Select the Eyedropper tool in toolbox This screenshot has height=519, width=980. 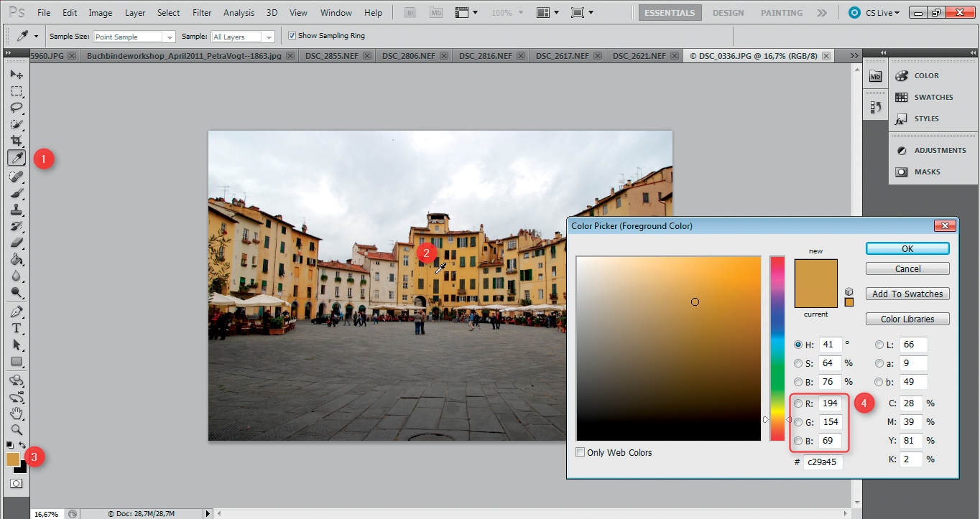[17, 157]
